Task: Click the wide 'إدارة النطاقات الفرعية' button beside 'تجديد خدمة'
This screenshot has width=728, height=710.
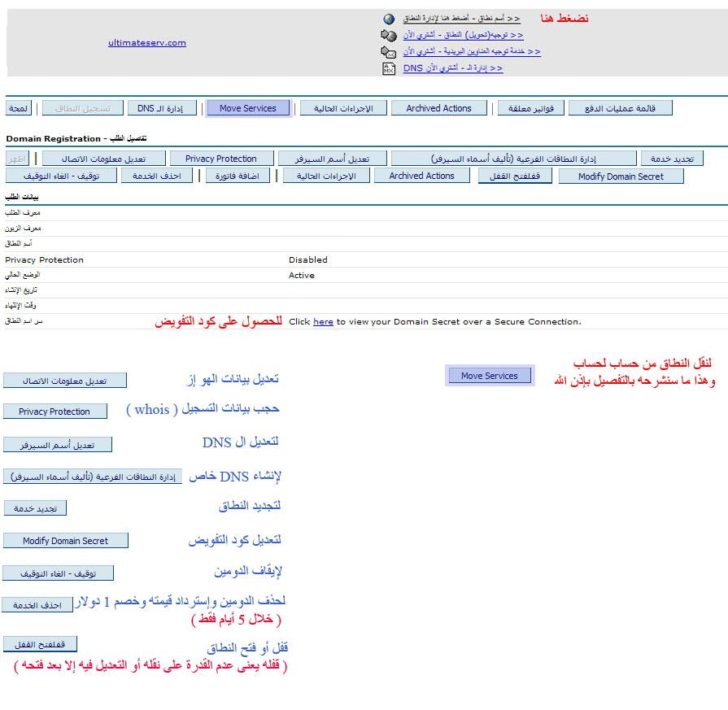Action: (x=513, y=159)
